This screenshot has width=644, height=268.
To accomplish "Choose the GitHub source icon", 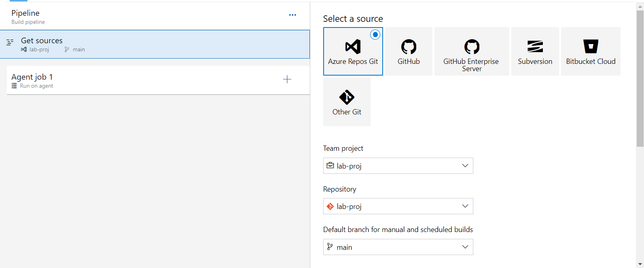I will click(409, 47).
